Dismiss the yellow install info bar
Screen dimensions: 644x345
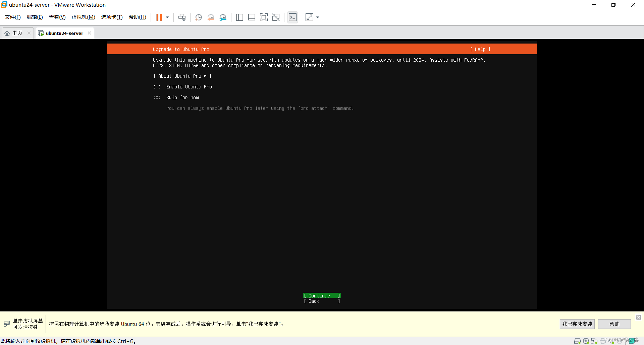click(x=639, y=317)
